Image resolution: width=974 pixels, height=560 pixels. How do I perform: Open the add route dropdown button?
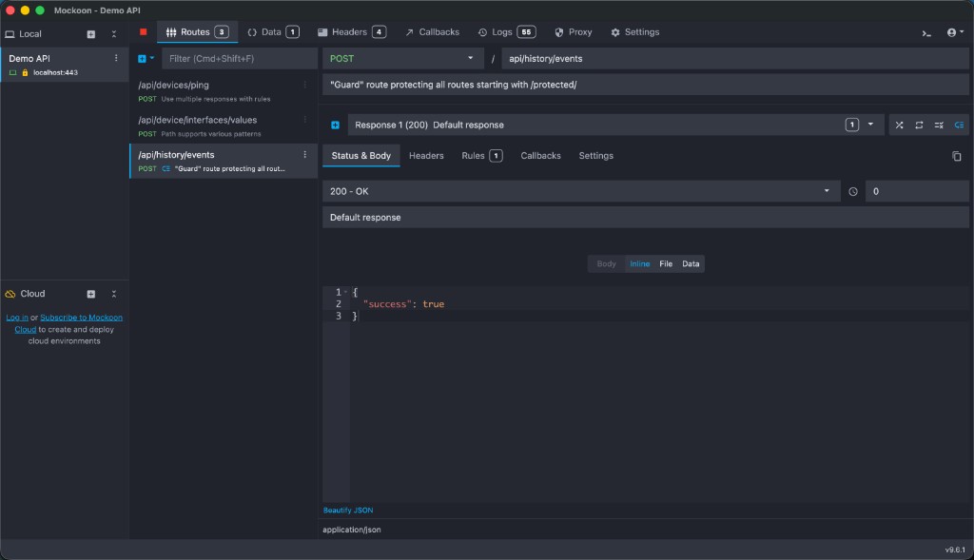[x=146, y=58]
